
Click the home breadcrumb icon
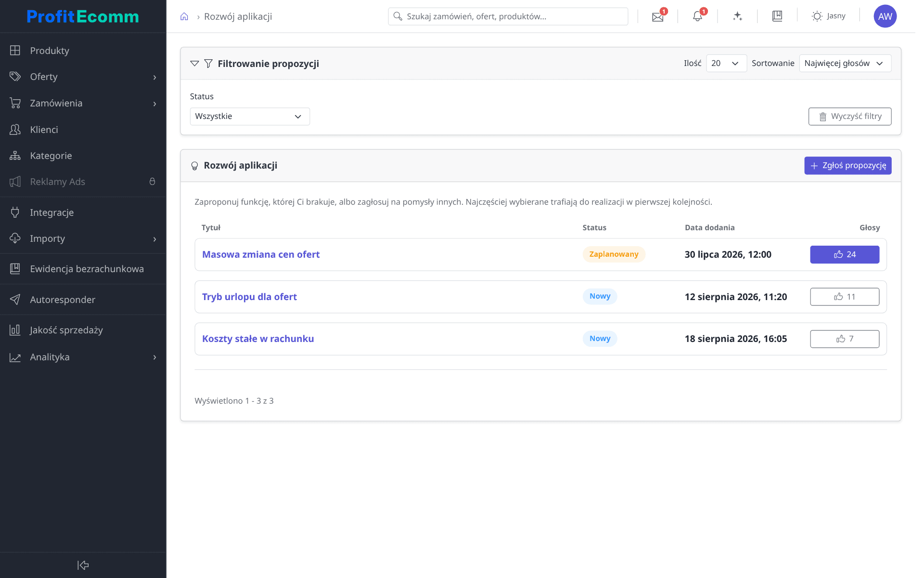(184, 16)
